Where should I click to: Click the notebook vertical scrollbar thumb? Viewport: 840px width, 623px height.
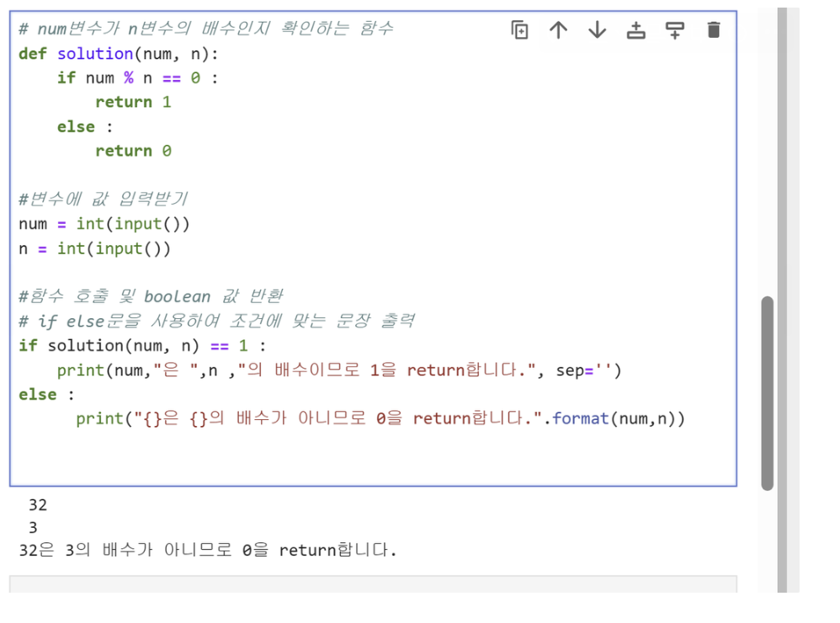[767, 393]
